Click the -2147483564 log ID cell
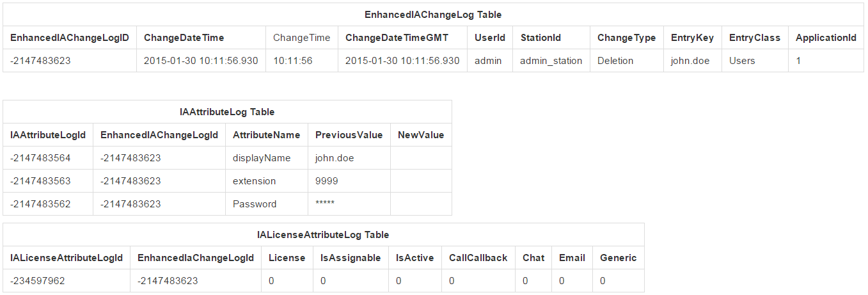868x295 pixels. point(40,158)
